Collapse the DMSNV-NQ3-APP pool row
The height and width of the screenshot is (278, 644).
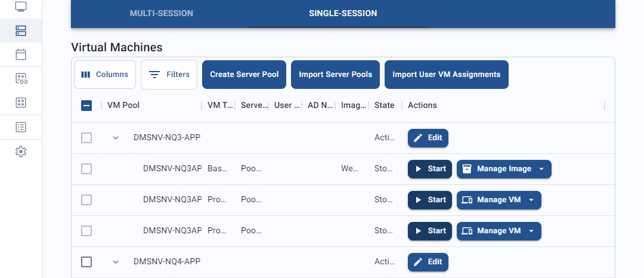(x=116, y=138)
